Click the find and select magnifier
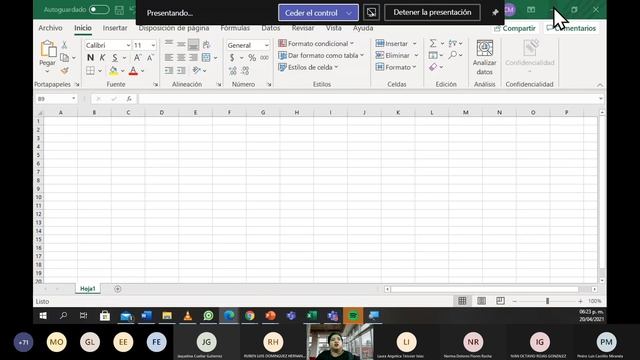 click(452, 55)
